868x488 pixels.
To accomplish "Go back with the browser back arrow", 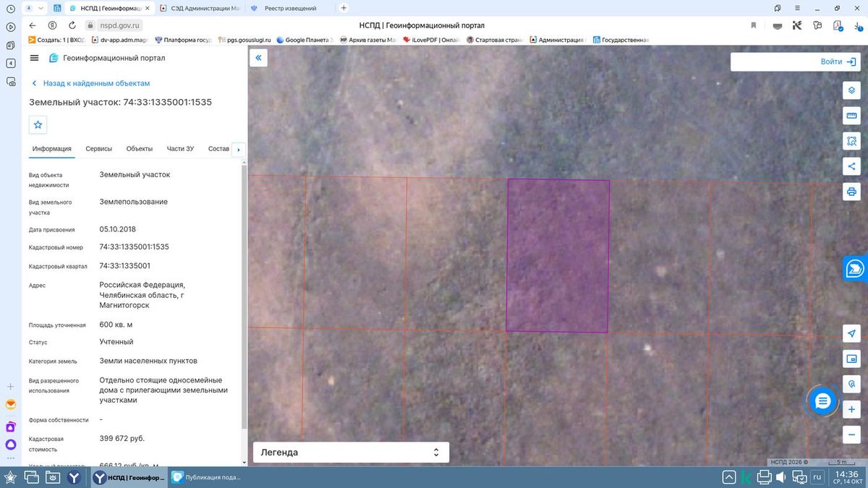I will (33, 25).
